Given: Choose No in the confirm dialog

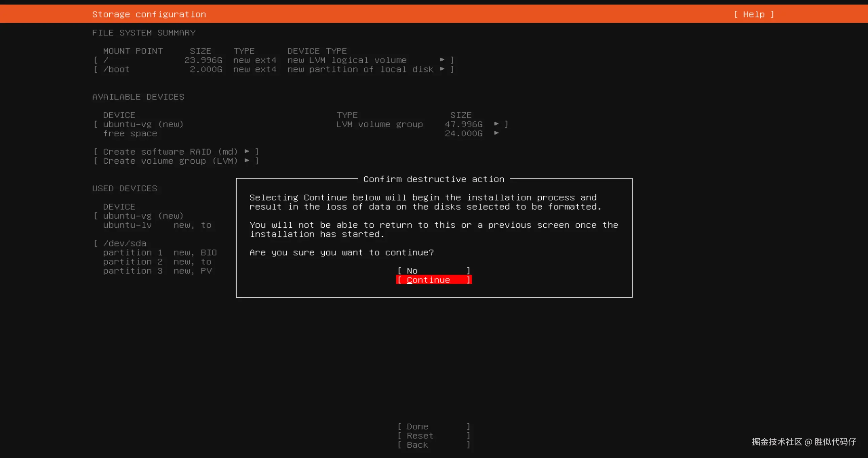Looking at the screenshot, I should pyautogui.click(x=433, y=270).
